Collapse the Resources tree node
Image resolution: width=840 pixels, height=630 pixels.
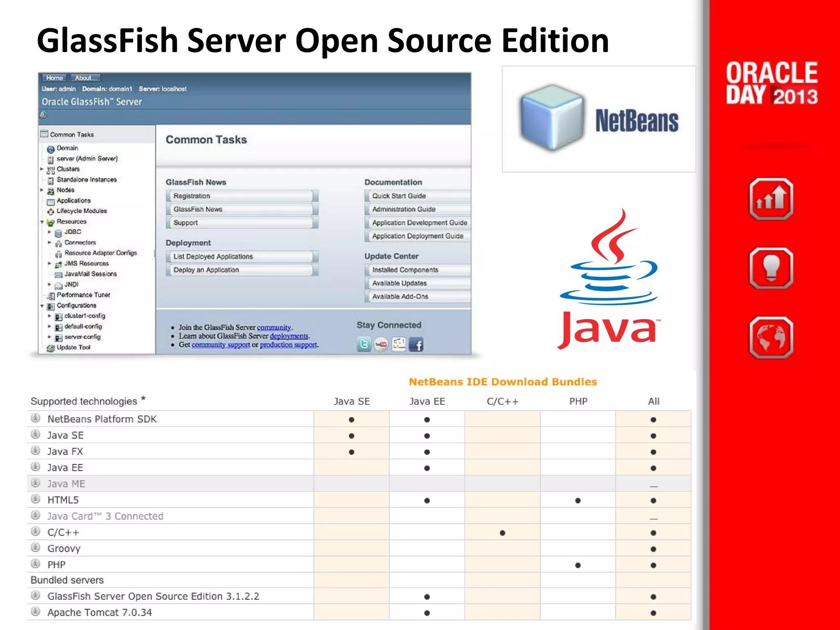[x=42, y=222]
